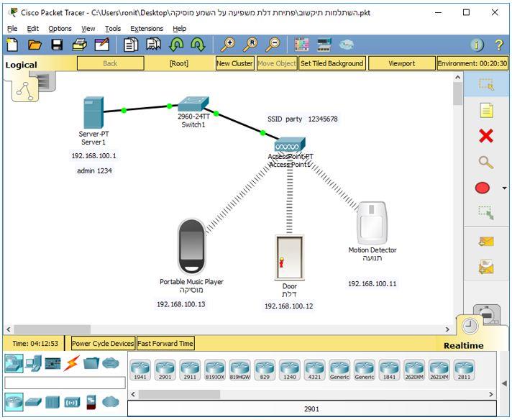Select the Resize Shape tool

pyautogui.click(x=486, y=212)
